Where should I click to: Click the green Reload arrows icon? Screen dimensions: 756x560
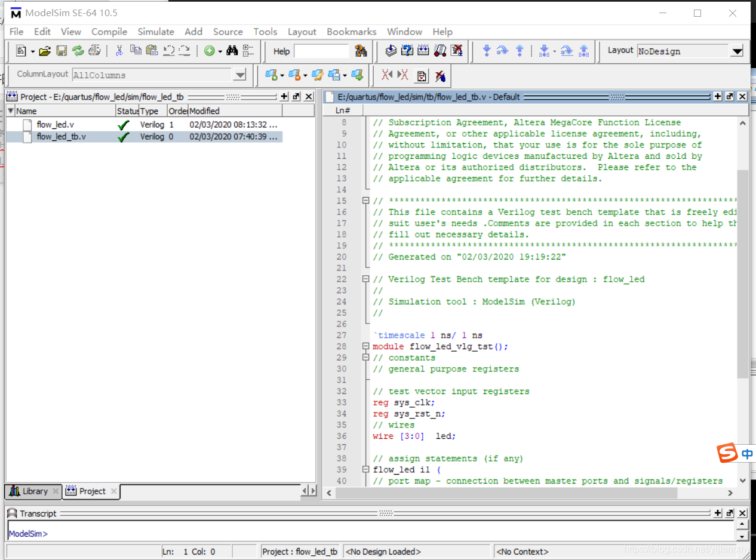tap(78, 51)
